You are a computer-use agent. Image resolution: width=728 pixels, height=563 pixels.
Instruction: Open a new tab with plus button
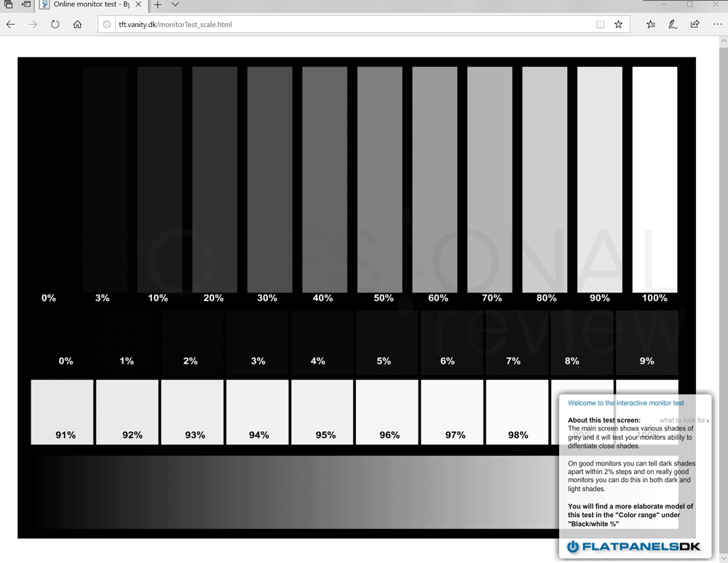pyautogui.click(x=158, y=4)
